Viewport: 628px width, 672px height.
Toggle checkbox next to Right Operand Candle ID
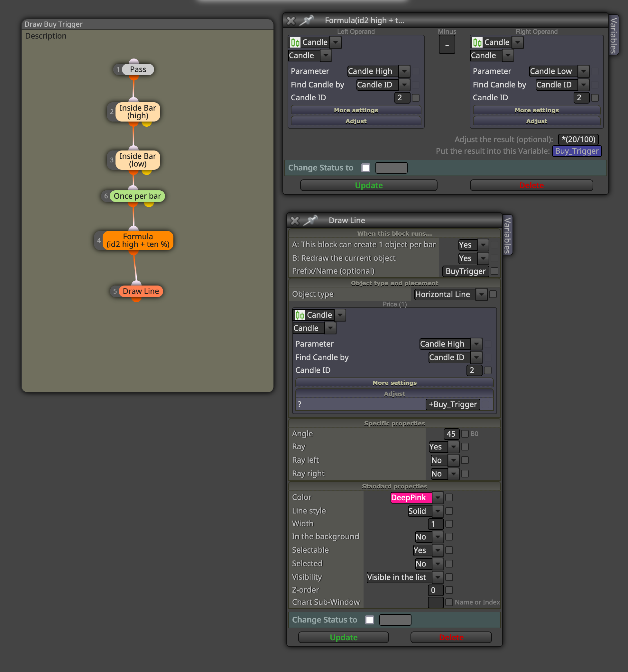[595, 98]
